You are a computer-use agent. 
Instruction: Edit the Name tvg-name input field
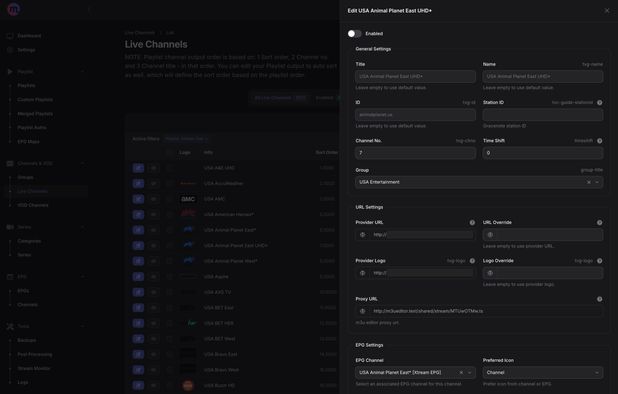[542, 76]
